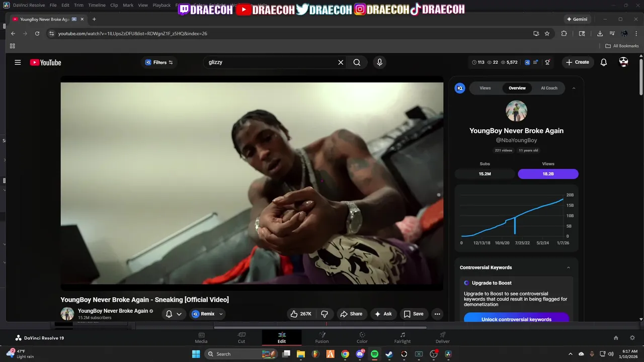Share the video
This screenshot has height=362, width=644.
pos(351,314)
